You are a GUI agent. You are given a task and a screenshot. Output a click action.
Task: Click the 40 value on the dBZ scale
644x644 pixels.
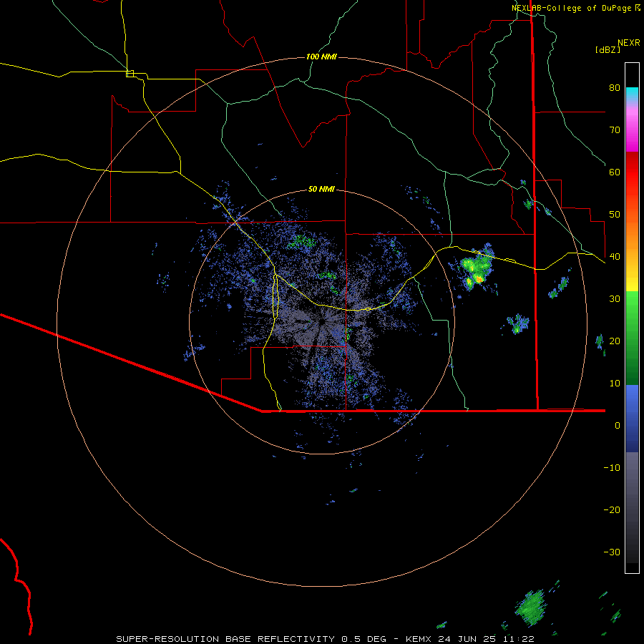(x=615, y=257)
